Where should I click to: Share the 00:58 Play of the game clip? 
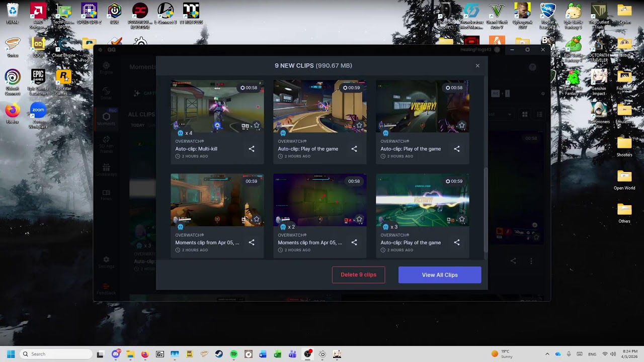tap(457, 149)
